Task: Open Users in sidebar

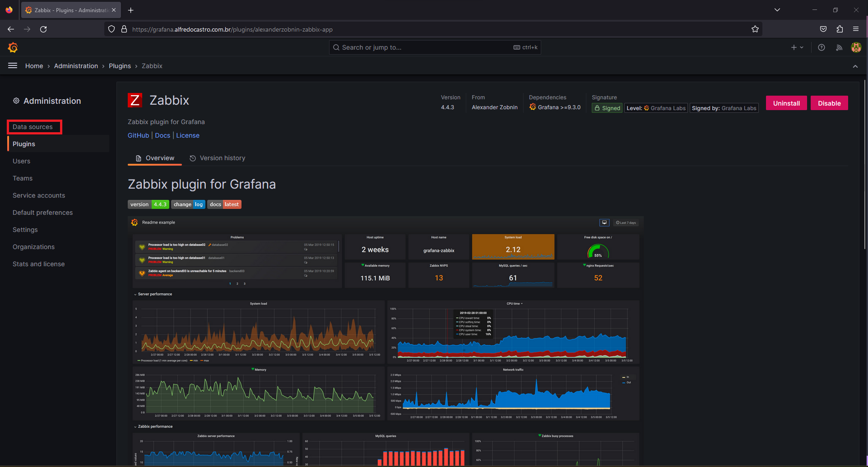Action: point(21,161)
